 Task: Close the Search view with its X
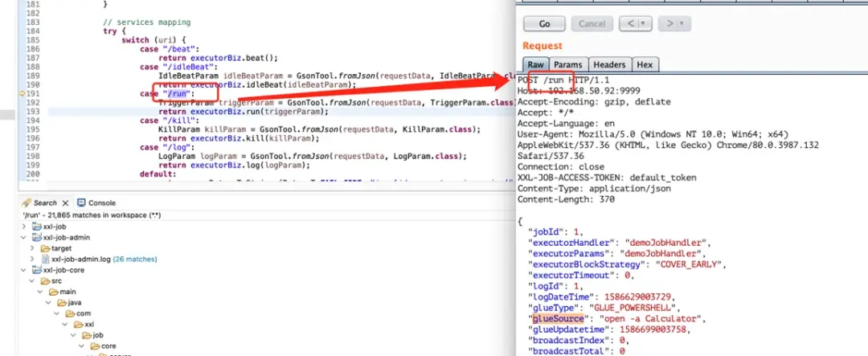[65, 203]
